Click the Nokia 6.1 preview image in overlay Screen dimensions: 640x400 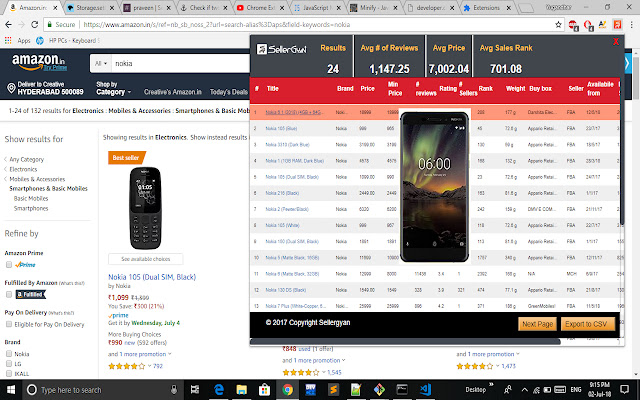434,187
